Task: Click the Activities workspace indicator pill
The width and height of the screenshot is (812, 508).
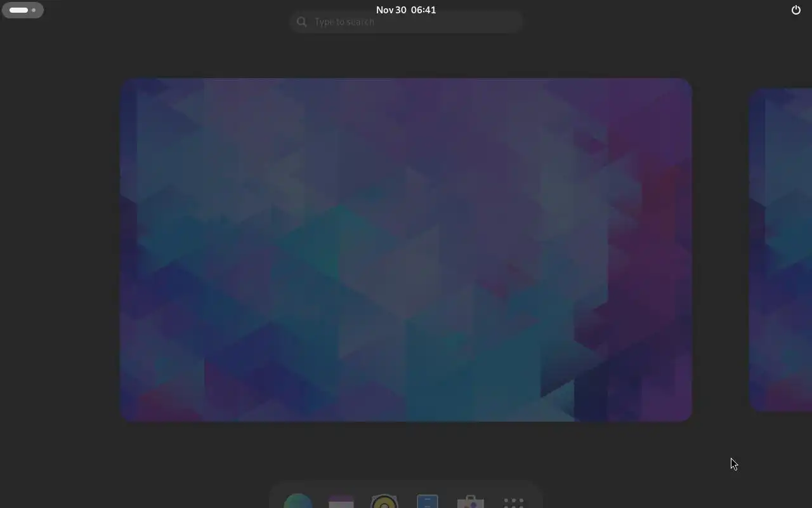Action: pos(23,10)
